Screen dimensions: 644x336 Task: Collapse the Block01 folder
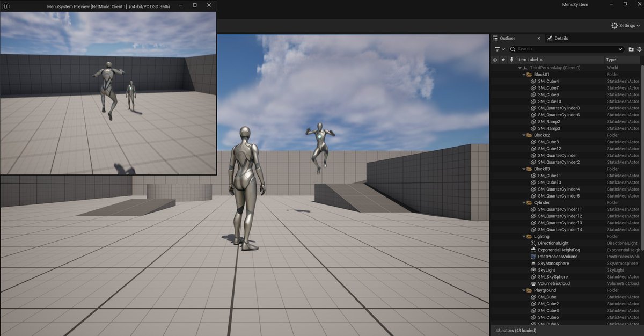point(523,75)
